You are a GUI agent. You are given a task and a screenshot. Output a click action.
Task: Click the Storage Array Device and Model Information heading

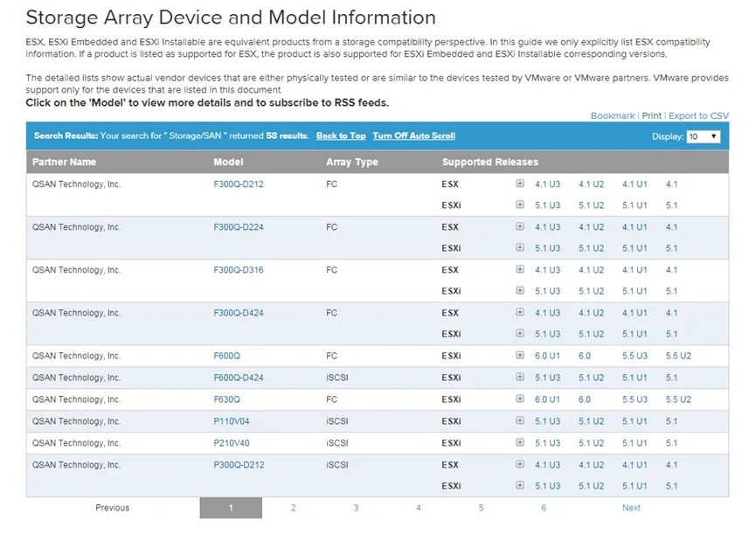point(231,17)
